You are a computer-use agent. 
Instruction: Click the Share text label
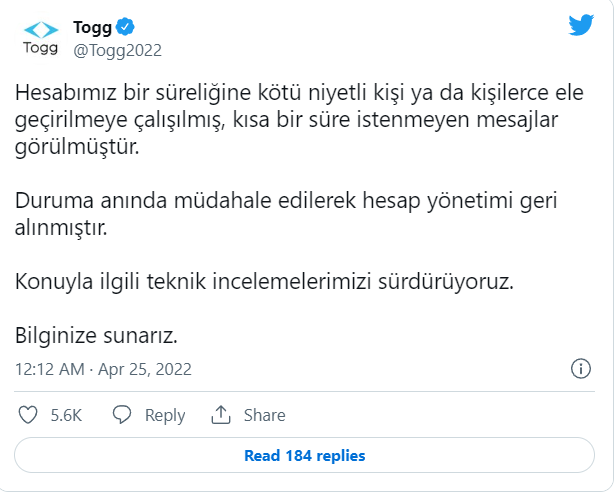click(x=265, y=415)
